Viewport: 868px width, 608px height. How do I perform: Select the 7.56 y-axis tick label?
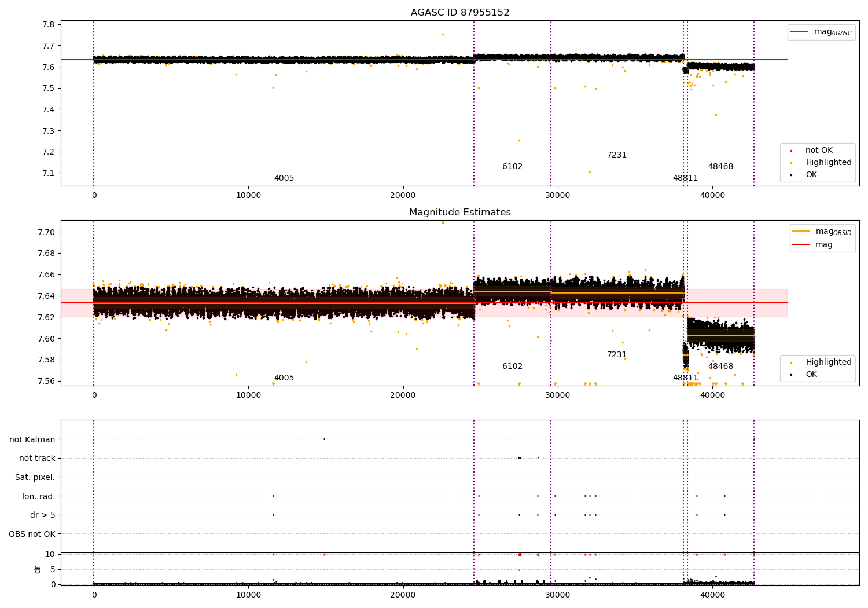(x=46, y=381)
